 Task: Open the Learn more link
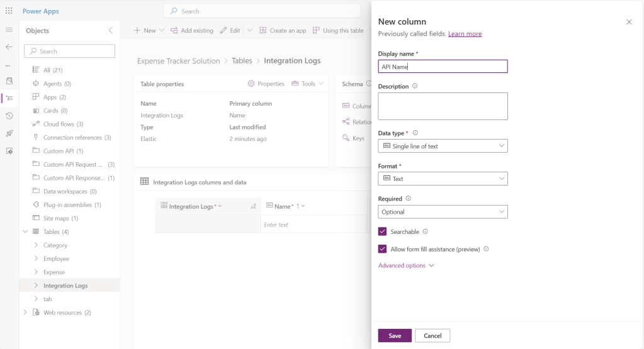465,33
